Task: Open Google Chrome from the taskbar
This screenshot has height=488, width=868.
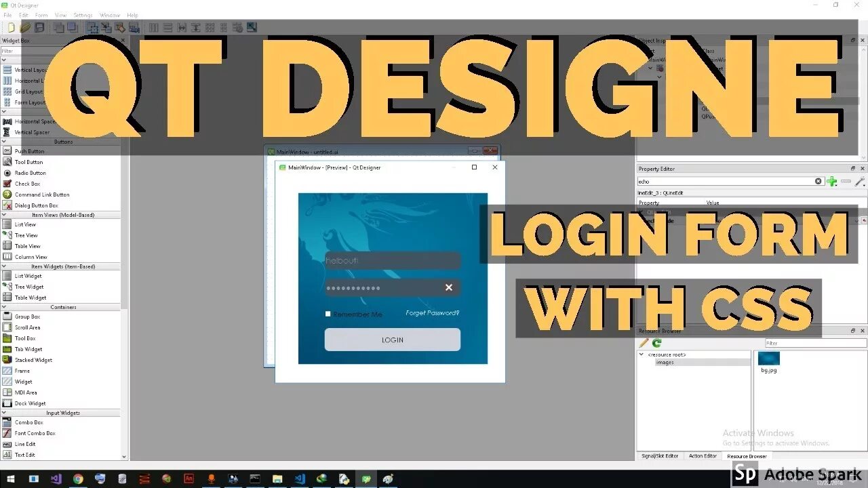Action: click(78, 479)
